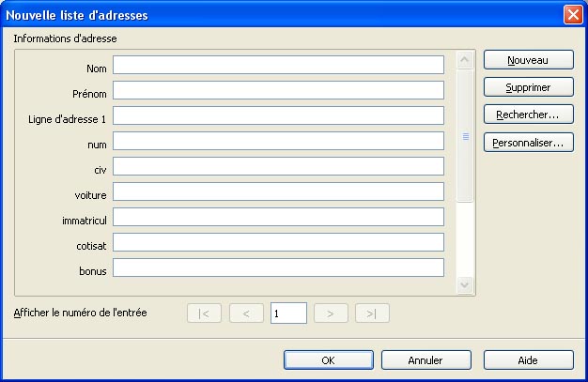Screen dimensions: 588x382
Task: Select the Ligne d'adresse 1 field
Action: (x=278, y=115)
